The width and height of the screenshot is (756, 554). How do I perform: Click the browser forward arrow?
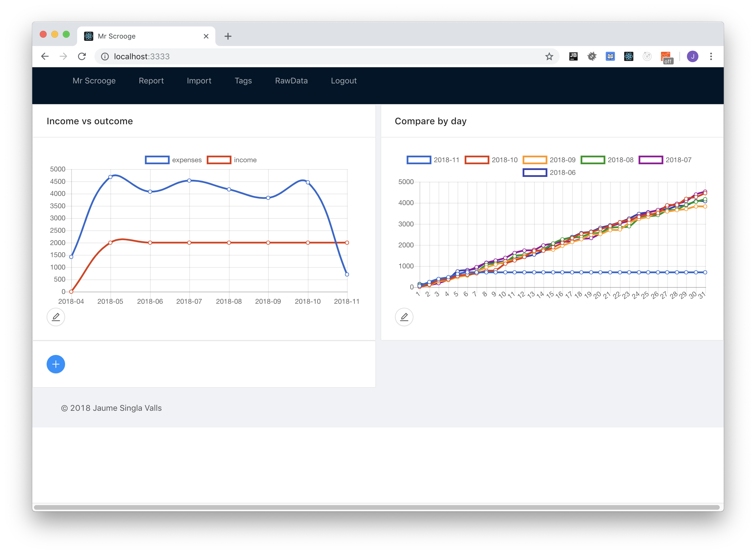click(x=63, y=56)
